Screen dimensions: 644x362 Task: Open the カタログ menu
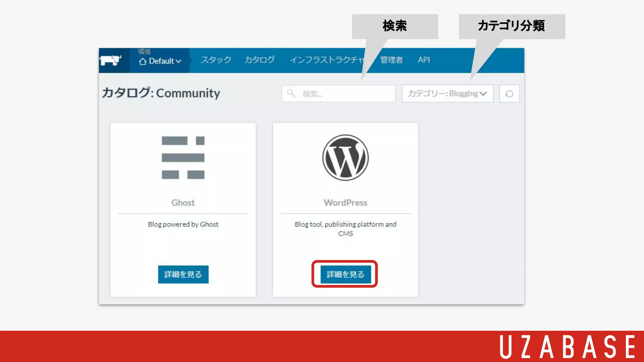pos(259,60)
